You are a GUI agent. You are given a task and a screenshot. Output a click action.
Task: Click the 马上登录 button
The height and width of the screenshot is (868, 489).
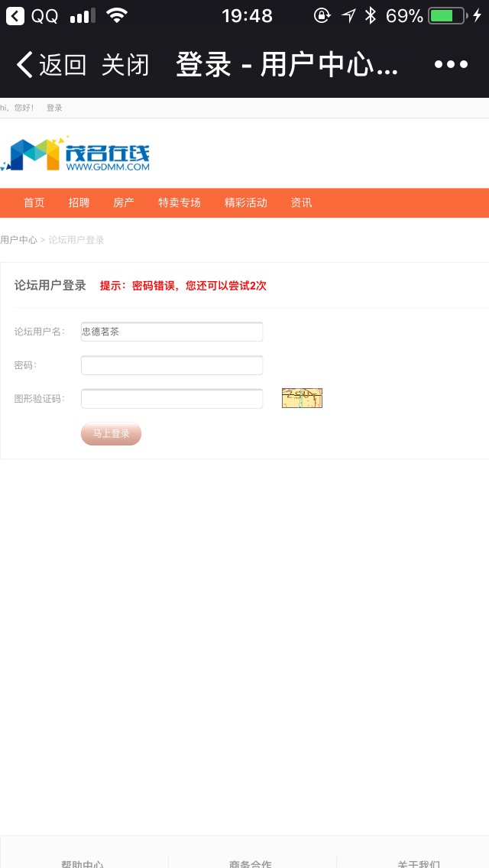click(x=111, y=433)
